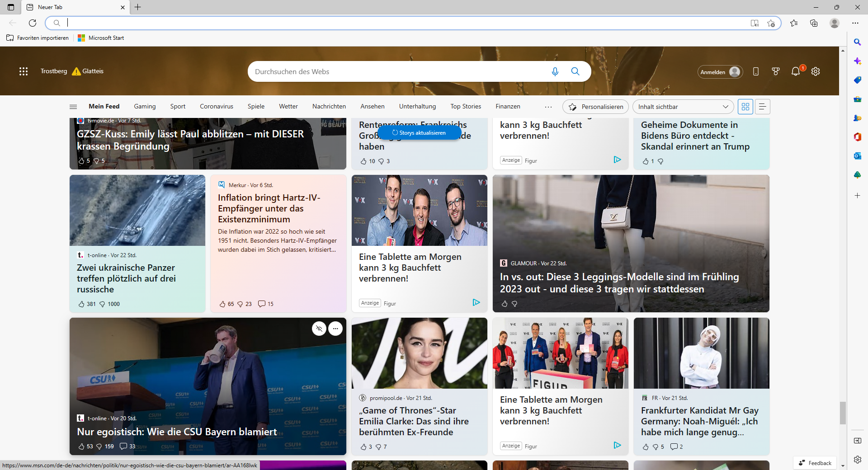
Task: Open the Microsoft Rewards trophy icon
Action: coord(776,71)
